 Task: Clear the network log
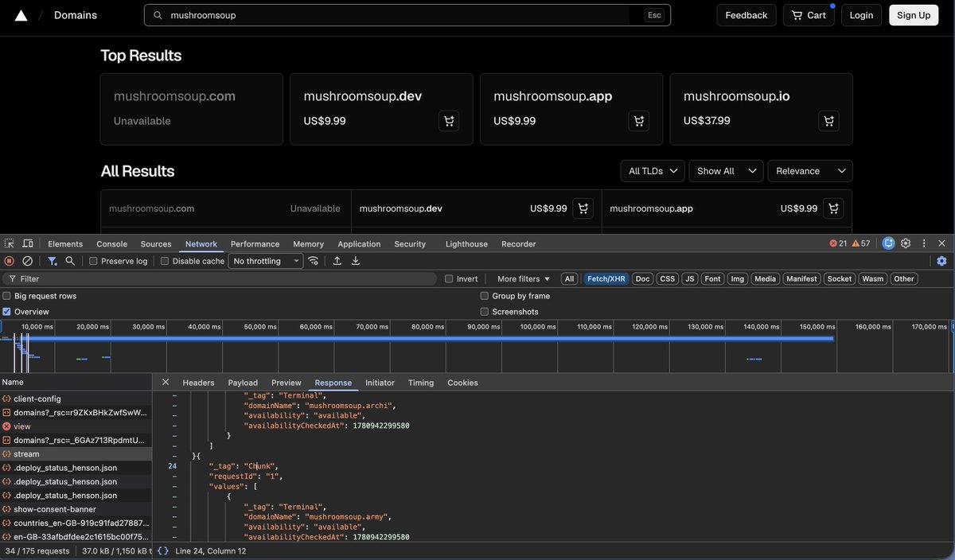tap(27, 261)
